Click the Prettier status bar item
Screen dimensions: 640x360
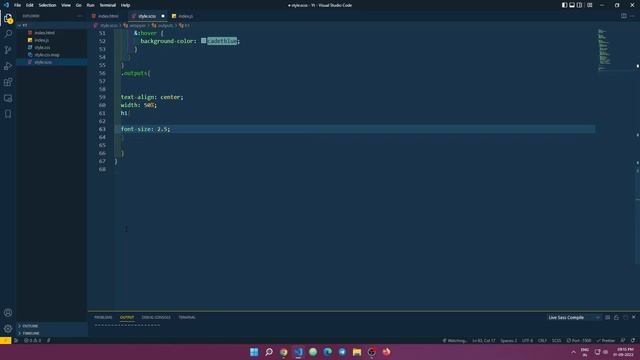[x=606, y=340]
